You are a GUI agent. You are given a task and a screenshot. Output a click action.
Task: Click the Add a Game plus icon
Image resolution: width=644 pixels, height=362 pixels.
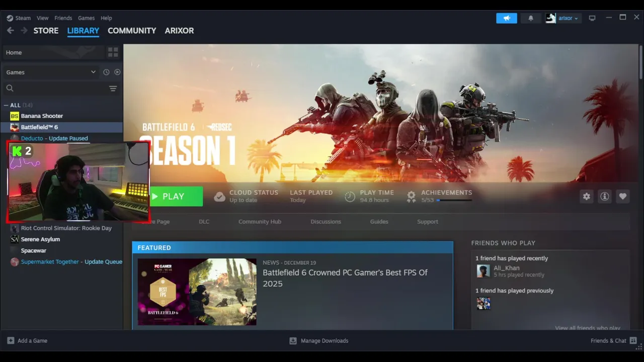pos(11,340)
